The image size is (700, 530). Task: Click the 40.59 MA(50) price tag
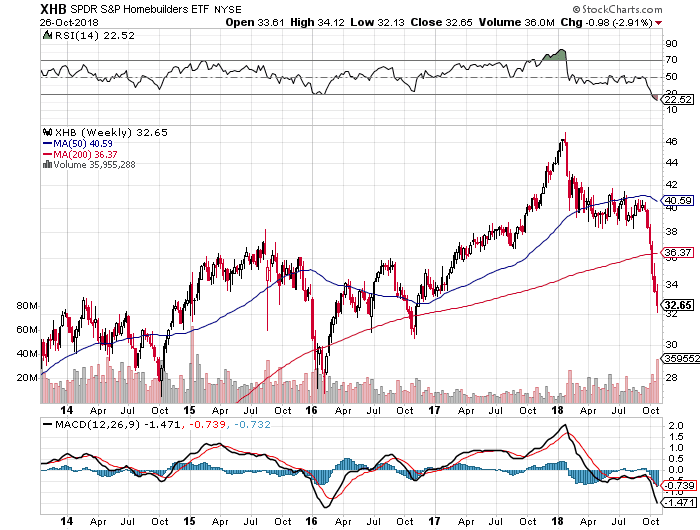point(678,201)
